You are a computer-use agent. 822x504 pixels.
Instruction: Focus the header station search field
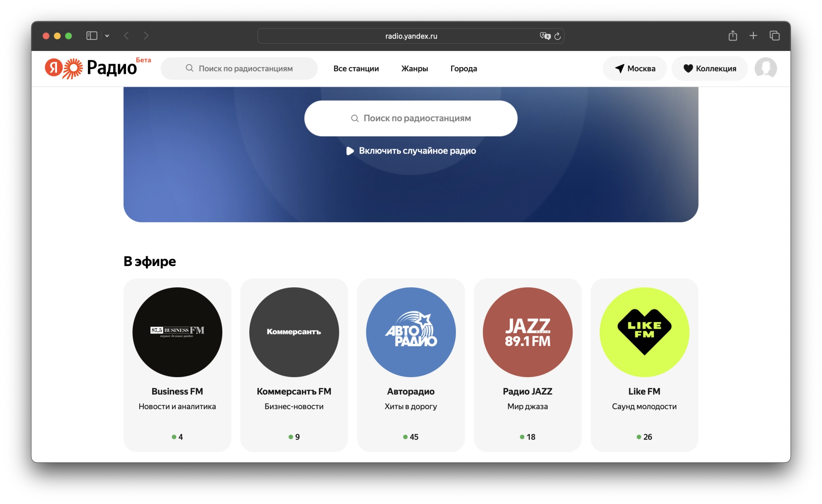pos(239,69)
